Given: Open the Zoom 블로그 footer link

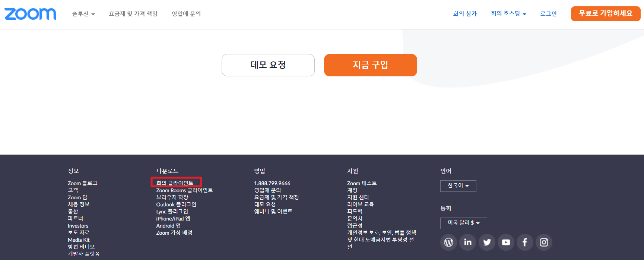Looking at the screenshot, I should 82,183.
